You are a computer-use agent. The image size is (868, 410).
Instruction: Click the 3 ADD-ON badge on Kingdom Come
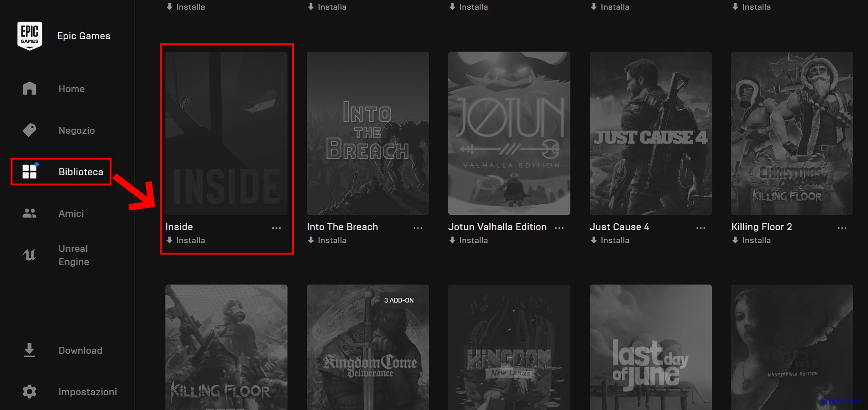pyautogui.click(x=399, y=300)
